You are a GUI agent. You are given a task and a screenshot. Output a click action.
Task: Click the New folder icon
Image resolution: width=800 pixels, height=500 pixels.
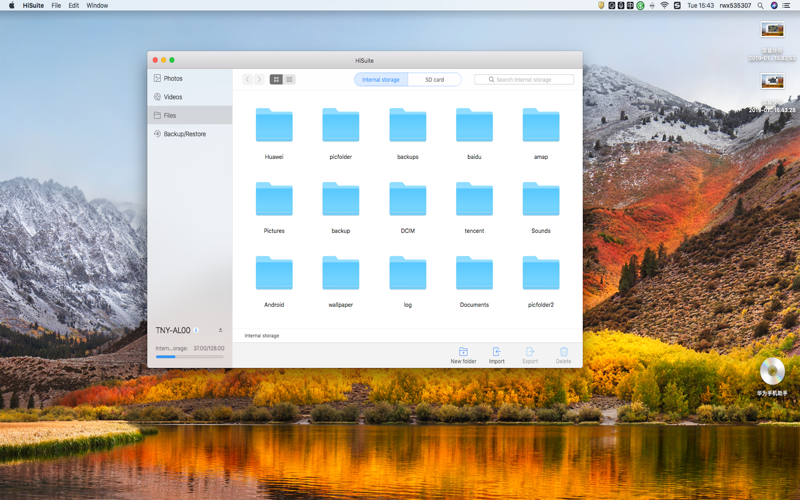point(463,352)
